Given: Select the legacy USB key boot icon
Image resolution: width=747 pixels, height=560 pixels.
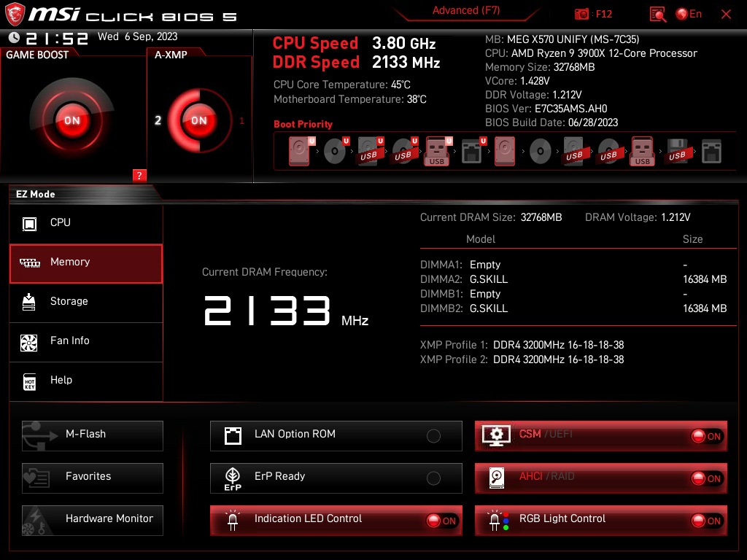Looking at the screenshot, I should (x=643, y=151).
